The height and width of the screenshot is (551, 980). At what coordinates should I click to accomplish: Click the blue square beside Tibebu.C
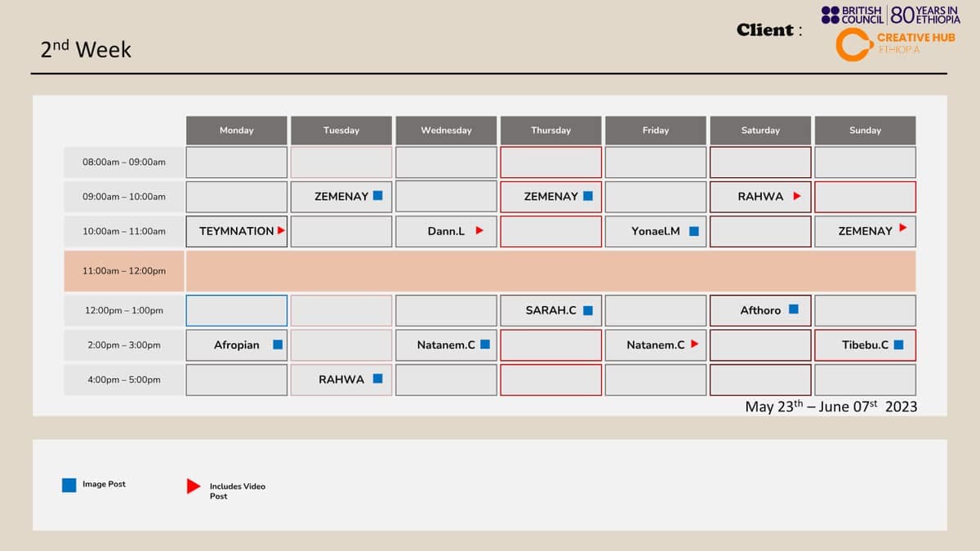pyautogui.click(x=898, y=344)
